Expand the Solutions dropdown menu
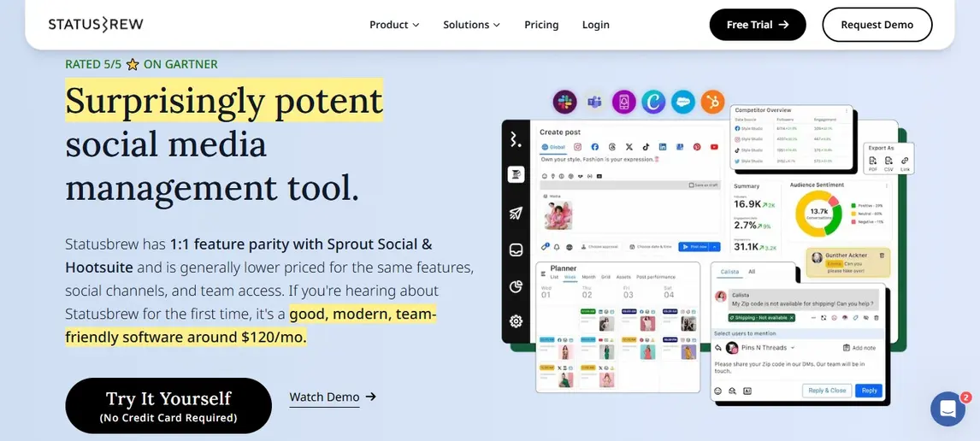Viewport: 980px width, 441px height. click(471, 25)
